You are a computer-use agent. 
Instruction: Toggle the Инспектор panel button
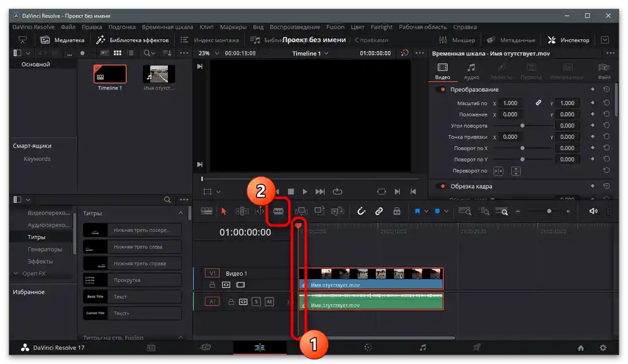point(569,40)
